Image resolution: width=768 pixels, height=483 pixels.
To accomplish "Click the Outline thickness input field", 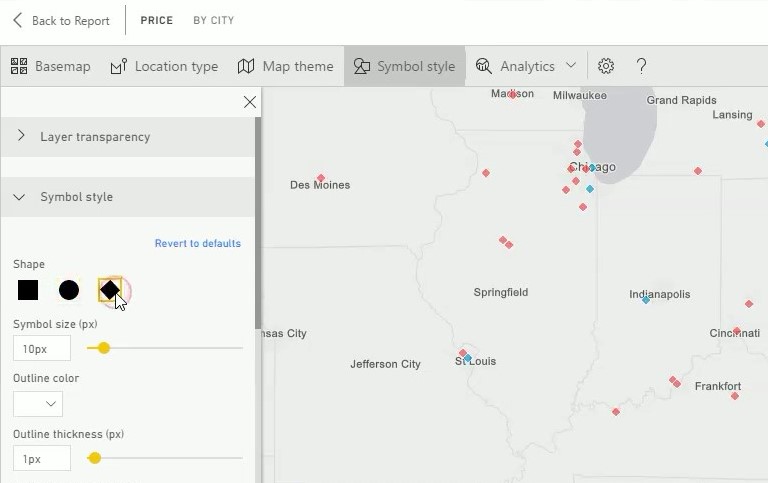I will tap(42, 458).
